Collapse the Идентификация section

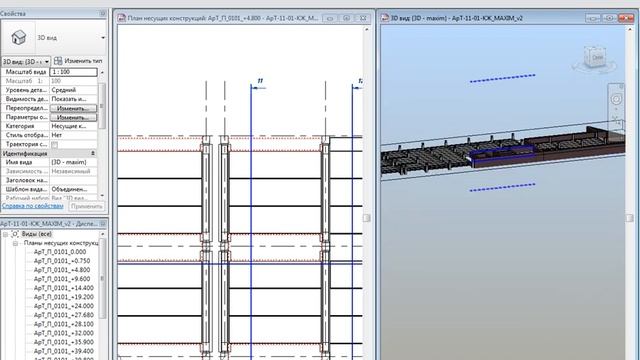(x=93, y=153)
